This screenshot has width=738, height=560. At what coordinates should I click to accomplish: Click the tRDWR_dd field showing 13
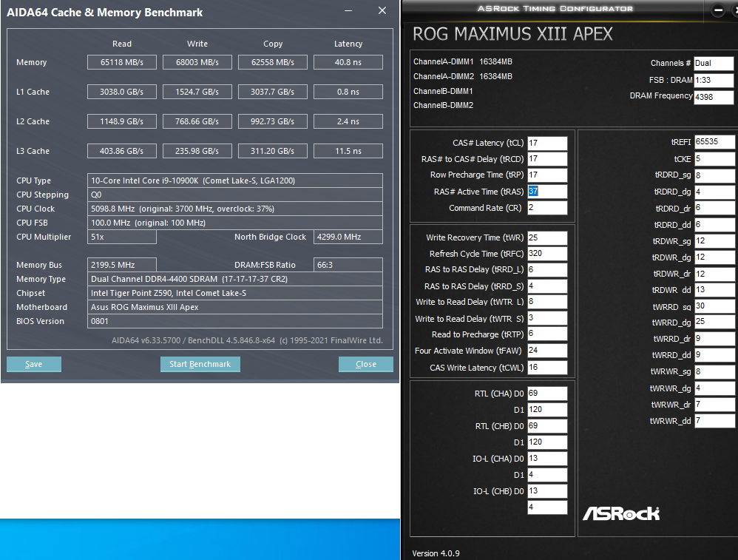click(714, 290)
